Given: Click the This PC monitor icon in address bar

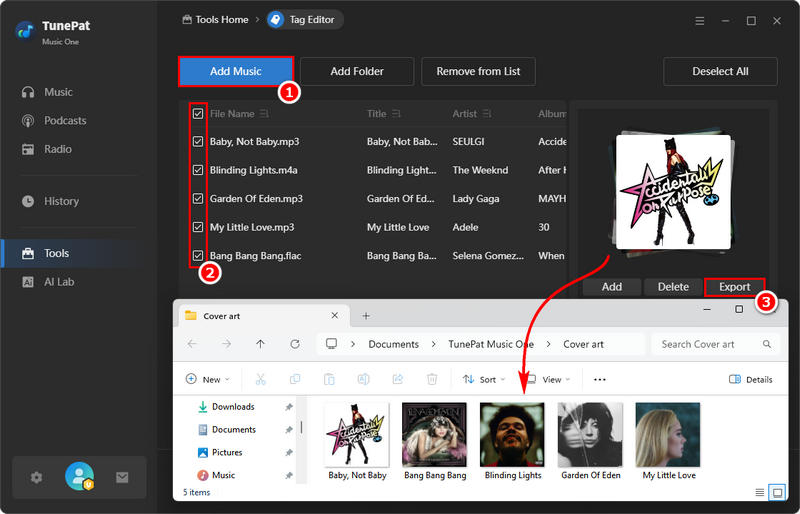Looking at the screenshot, I should tap(332, 344).
